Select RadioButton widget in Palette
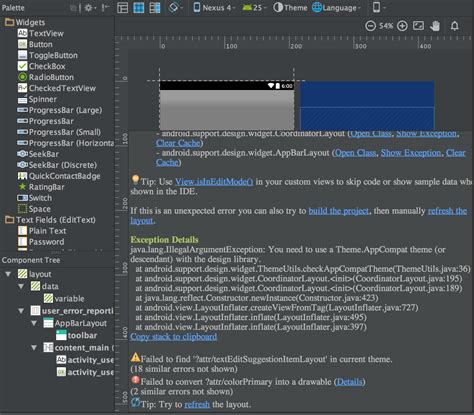 pos(46,77)
